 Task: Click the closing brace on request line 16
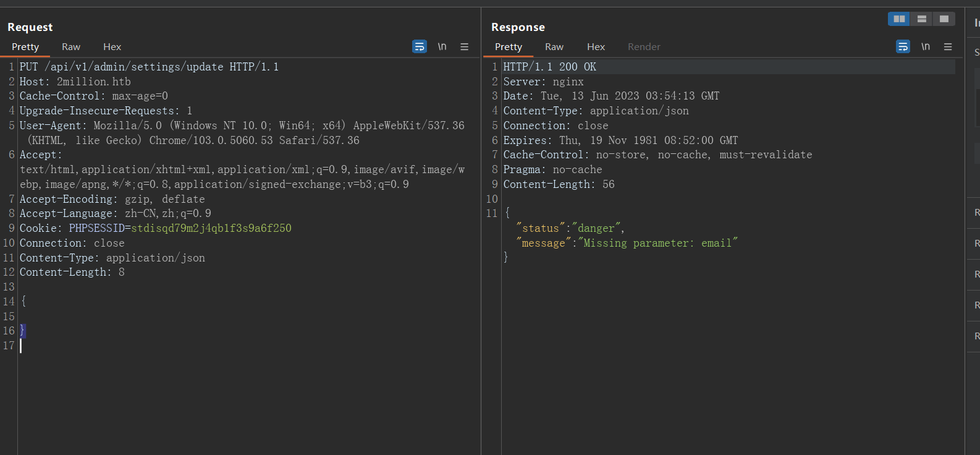(22, 331)
